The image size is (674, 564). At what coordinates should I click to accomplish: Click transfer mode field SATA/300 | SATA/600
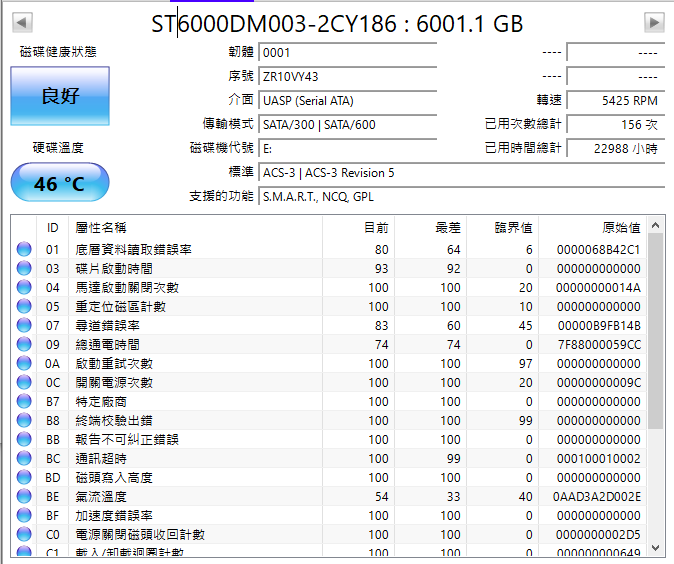[x=348, y=125]
